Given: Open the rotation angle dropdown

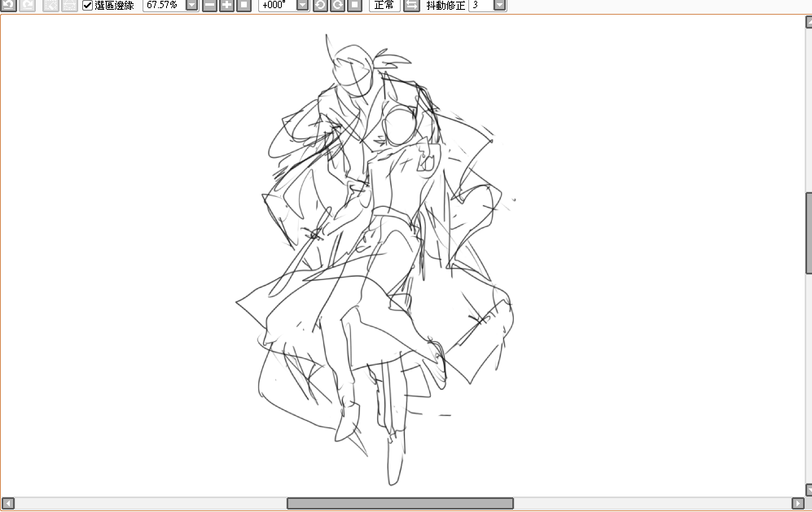Looking at the screenshot, I should tap(302, 5).
